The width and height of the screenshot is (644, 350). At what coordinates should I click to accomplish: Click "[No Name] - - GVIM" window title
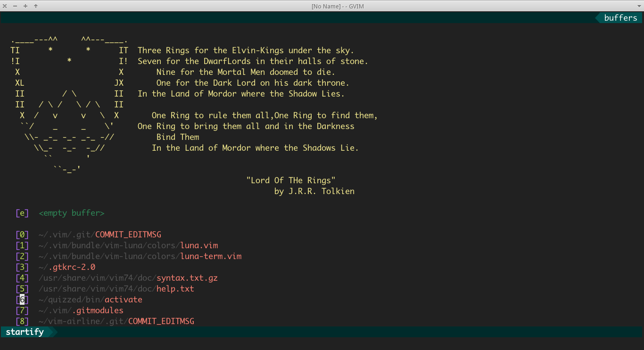click(338, 6)
